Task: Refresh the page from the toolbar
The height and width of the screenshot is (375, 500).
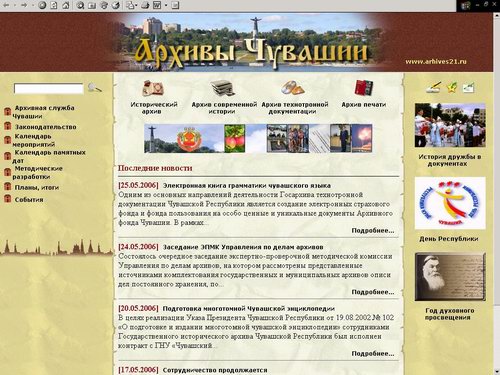Action: tap(54, 5)
